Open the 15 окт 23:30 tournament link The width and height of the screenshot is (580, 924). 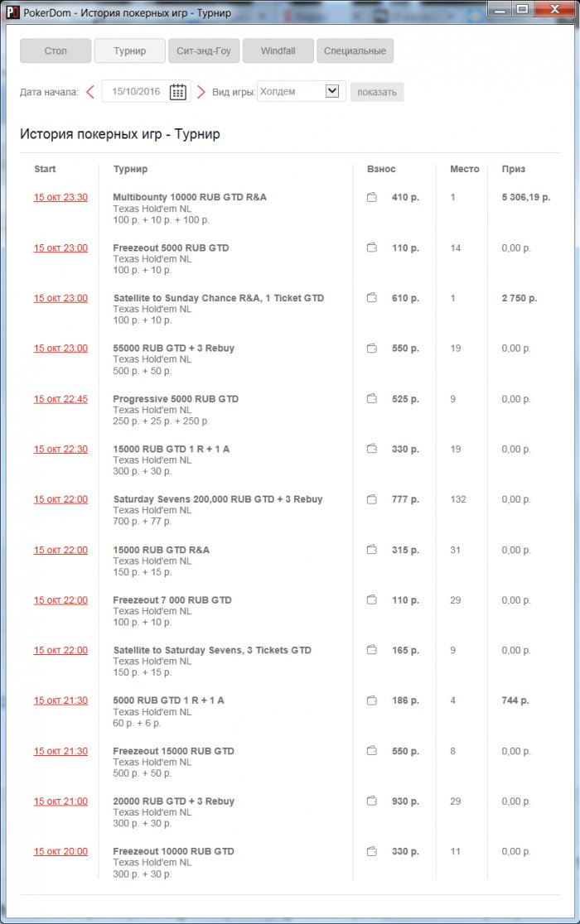click(x=60, y=198)
